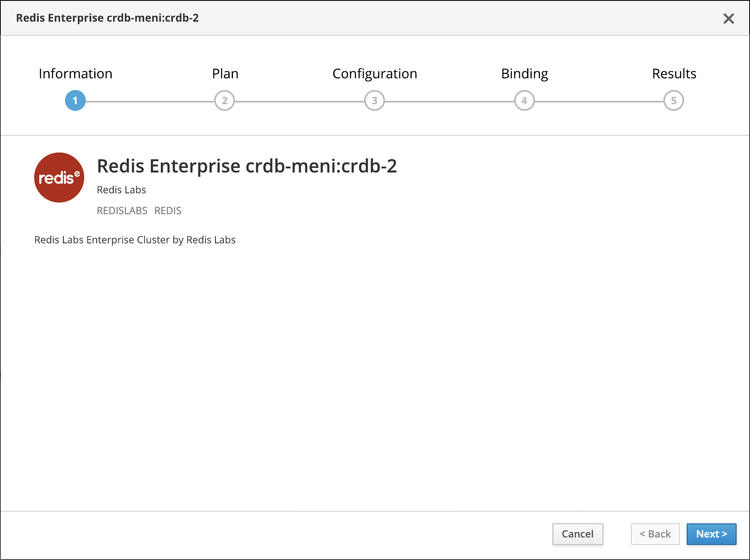Click the large Redis Enterprise crdb-meni:crdb-2 heading
The image size is (750, 560).
(x=247, y=166)
